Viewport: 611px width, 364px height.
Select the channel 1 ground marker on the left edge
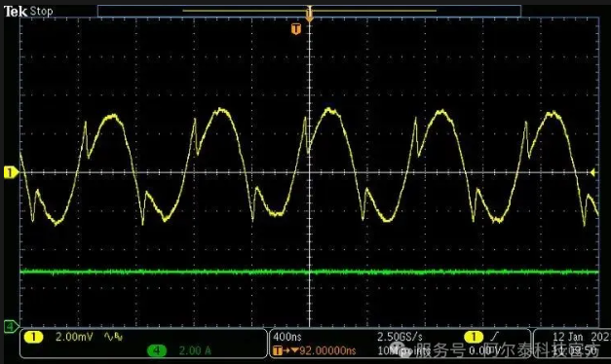pyautogui.click(x=11, y=172)
